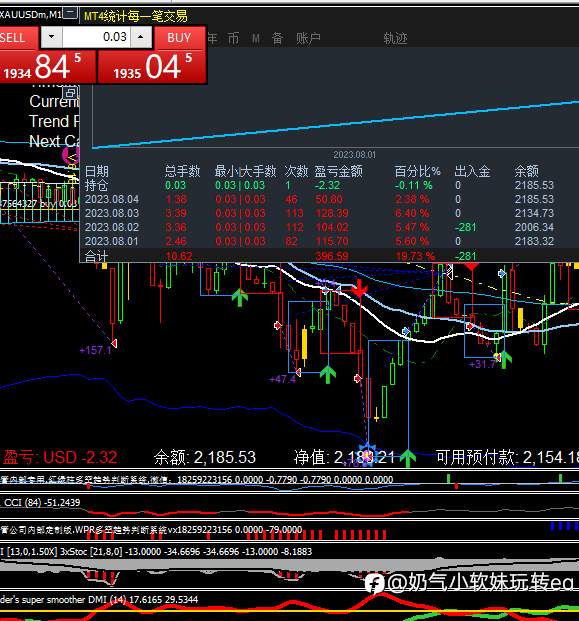Click the red trade-close arrow near +157.1
The width and height of the screenshot is (579, 621).
tap(114, 343)
